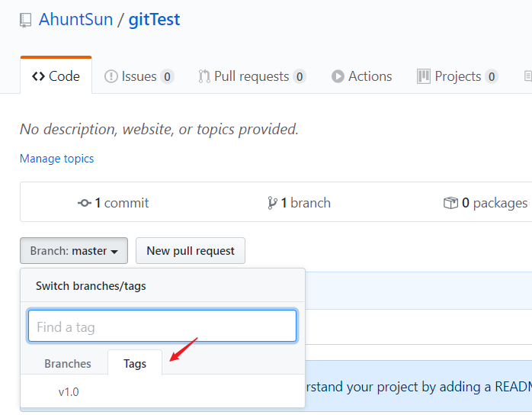Toggle the Branch: master dropdown
This screenshot has height=415, width=532.
pos(74,251)
